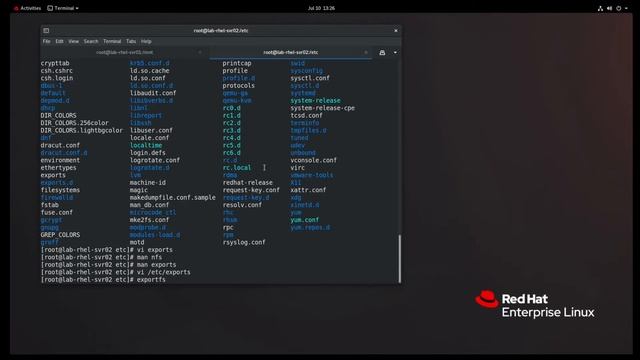This screenshot has height=360, width=640.
Task: Click the date and time clock
Action: 321,8
